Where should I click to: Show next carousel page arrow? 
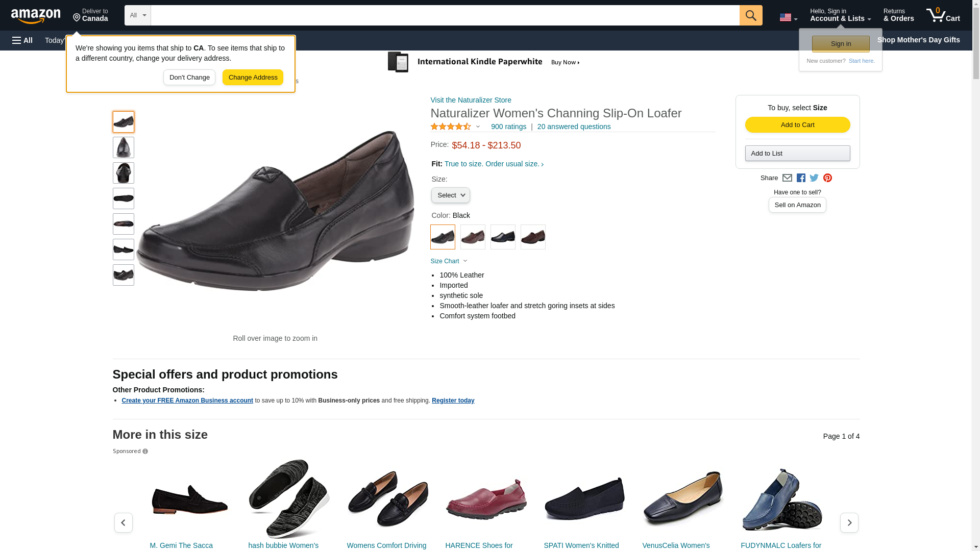tap(849, 522)
